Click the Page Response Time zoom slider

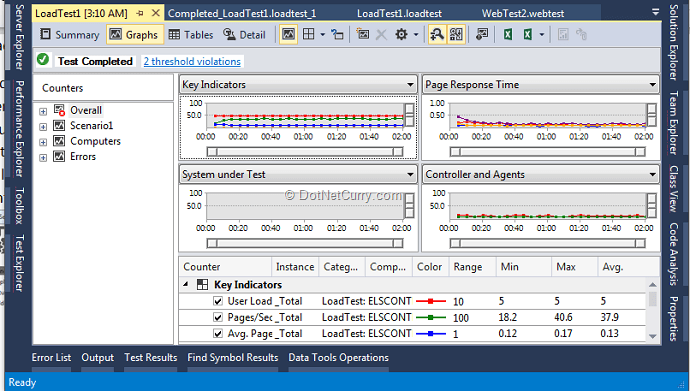click(x=548, y=152)
